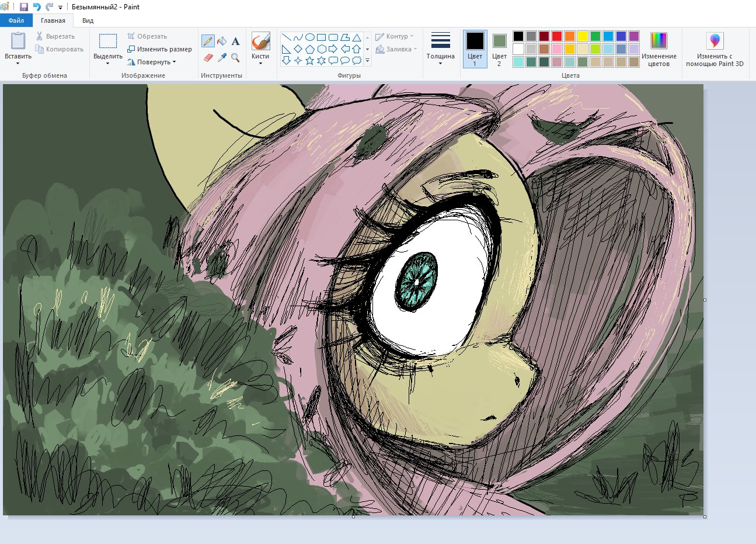Image resolution: width=756 pixels, height=544 pixels.
Task: Pick the Color picker eyedropper tool
Action: pos(222,58)
